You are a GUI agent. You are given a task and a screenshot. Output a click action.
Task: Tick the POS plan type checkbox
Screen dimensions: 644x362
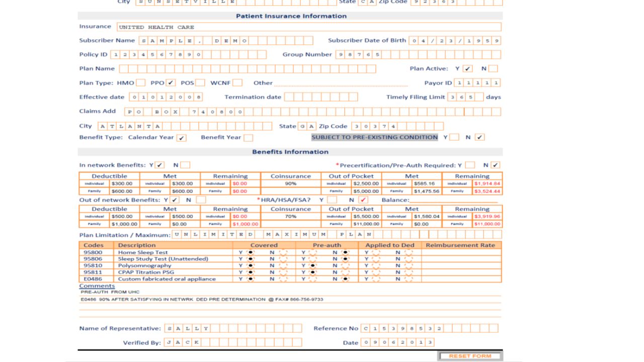(x=200, y=82)
